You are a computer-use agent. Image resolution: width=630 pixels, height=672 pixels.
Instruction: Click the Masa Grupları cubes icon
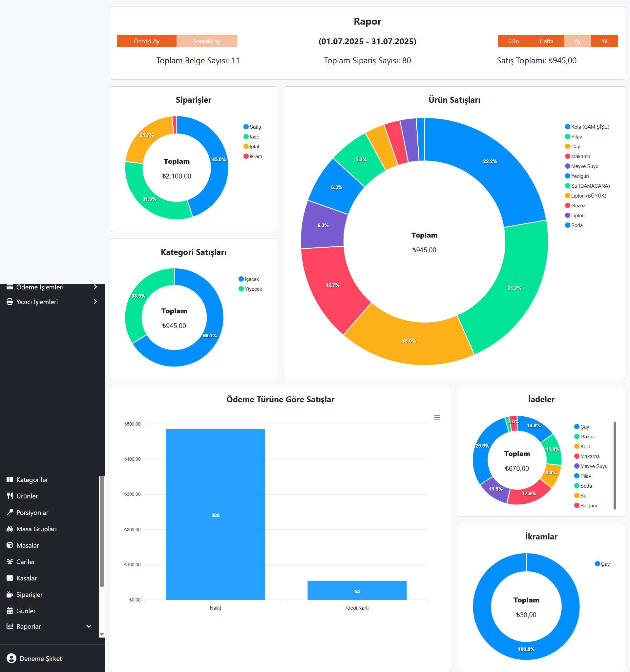coord(10,528)
